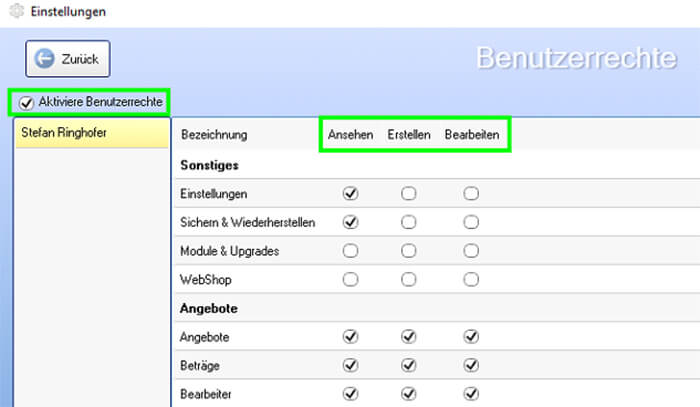Screen dimensions: 700x407
Task: Enable Erstellen for Sichern & Wiederherstellen
Action: point(408,222)
